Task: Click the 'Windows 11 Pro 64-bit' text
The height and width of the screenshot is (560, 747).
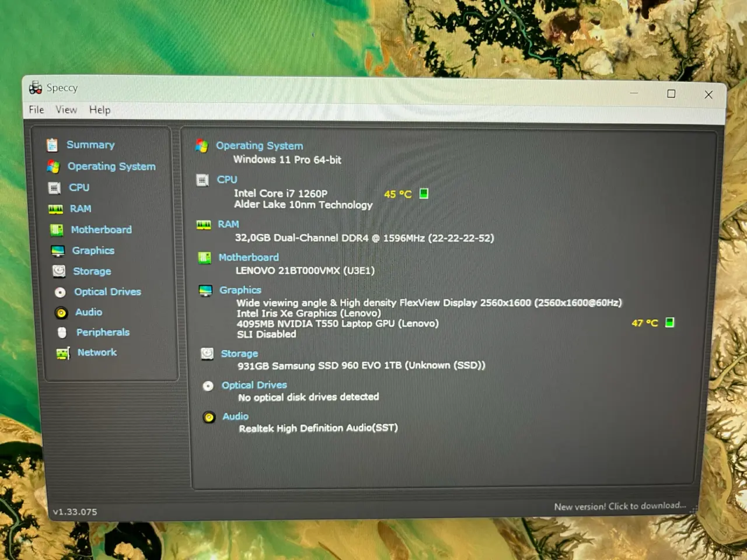Action: [x=287, y=160]
